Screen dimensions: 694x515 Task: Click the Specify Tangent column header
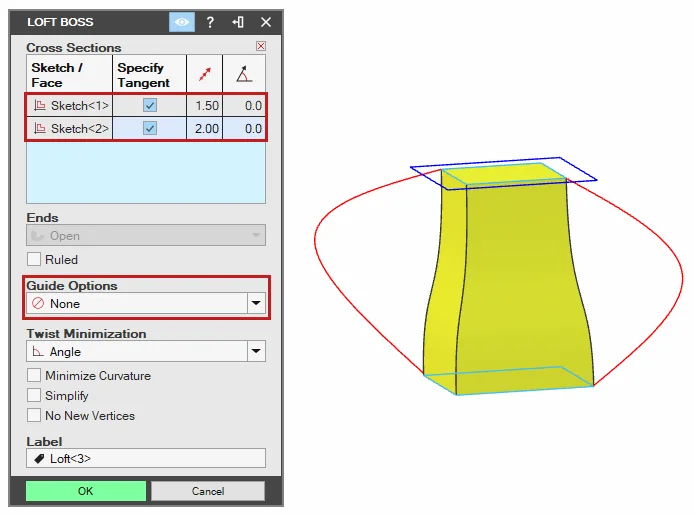tap(150, 74)
